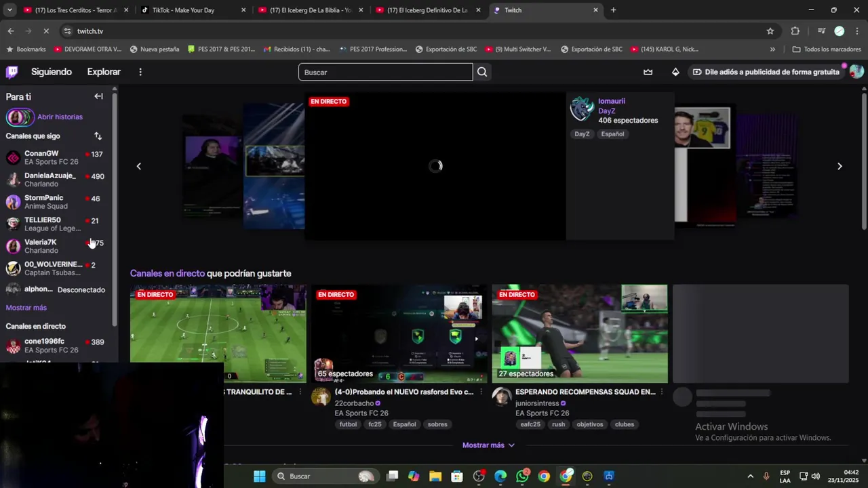Screen dimensions: 868x488
Task: Open the PES 2017 Profession bookmark
Action: [x=374, y=49]
